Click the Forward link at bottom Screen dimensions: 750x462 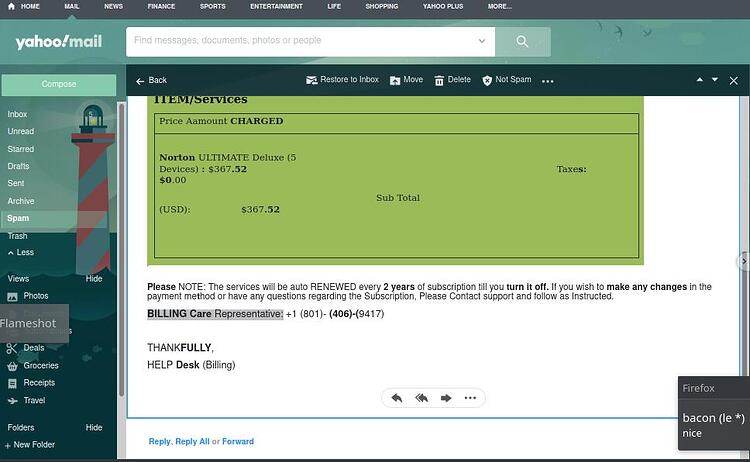[238, 441]
